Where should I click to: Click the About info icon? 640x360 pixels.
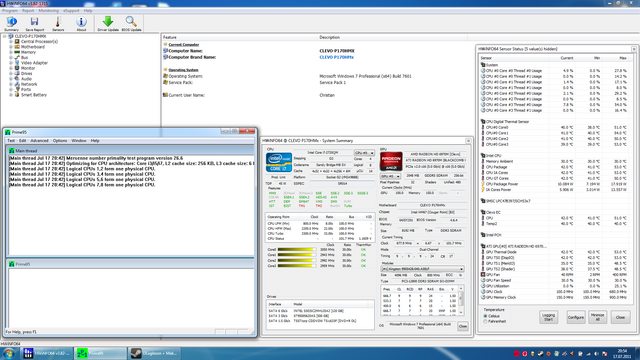click(81, 24)
